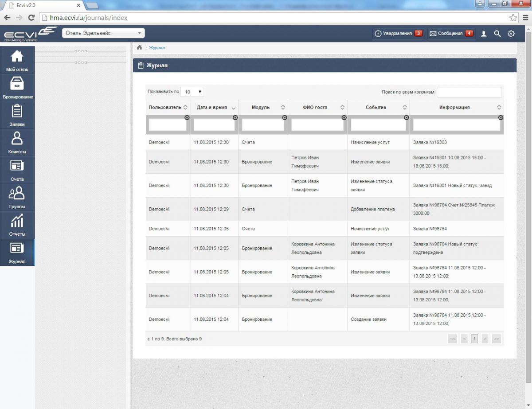Focus the Дата и время filter input
This screenshot has width=532, height=409.
[214, 125]
